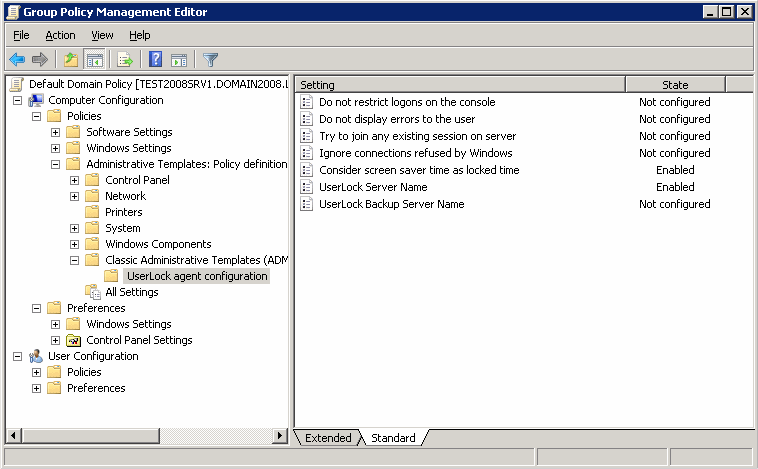
Task: Collapse the Computer Configuration node
Action: point(18,100)
